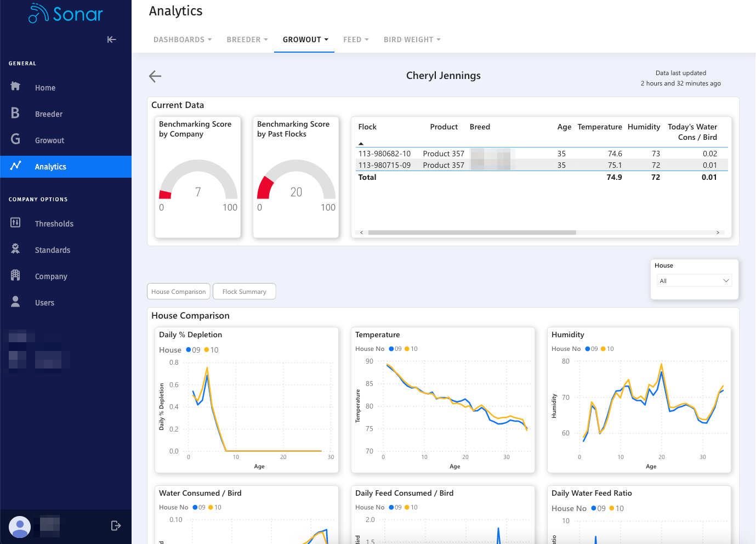Toggle house 10 in Humidity legend
Image resolution: width=756 pixels, height=544 pixels.
tap(607, 349)
